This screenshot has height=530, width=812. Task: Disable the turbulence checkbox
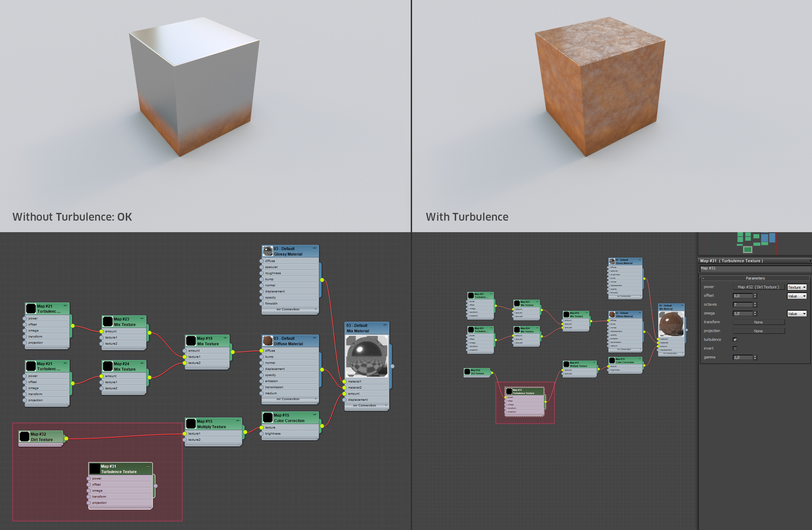735,339
